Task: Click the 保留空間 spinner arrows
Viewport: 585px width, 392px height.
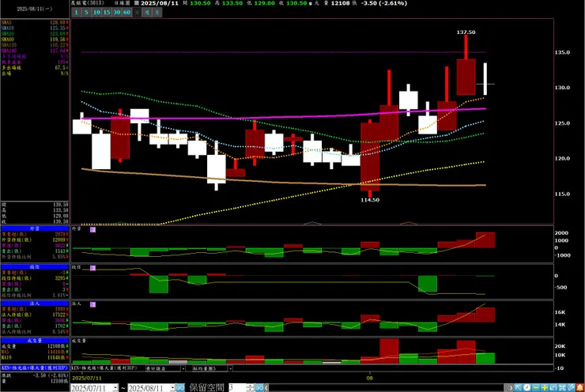Action: 251,388
